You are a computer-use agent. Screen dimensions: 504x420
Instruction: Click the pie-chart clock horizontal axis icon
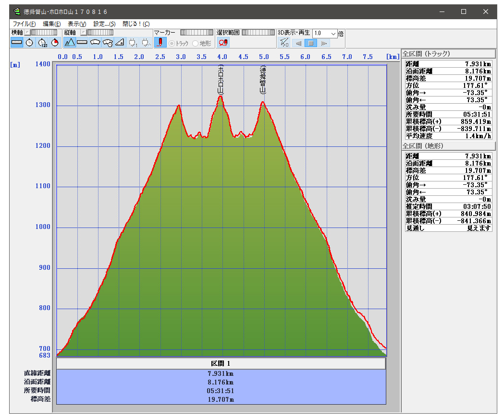[x=55, y=42]
